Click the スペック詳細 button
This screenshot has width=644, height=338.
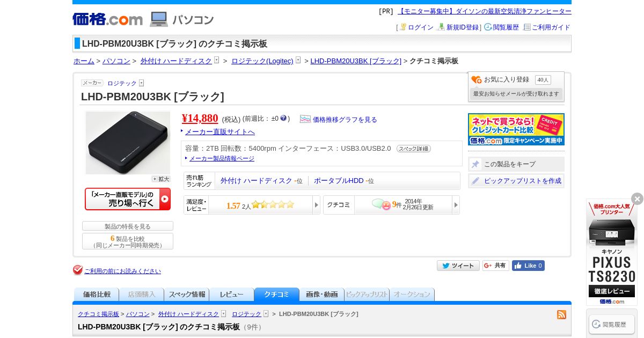[x=414, y=149]
